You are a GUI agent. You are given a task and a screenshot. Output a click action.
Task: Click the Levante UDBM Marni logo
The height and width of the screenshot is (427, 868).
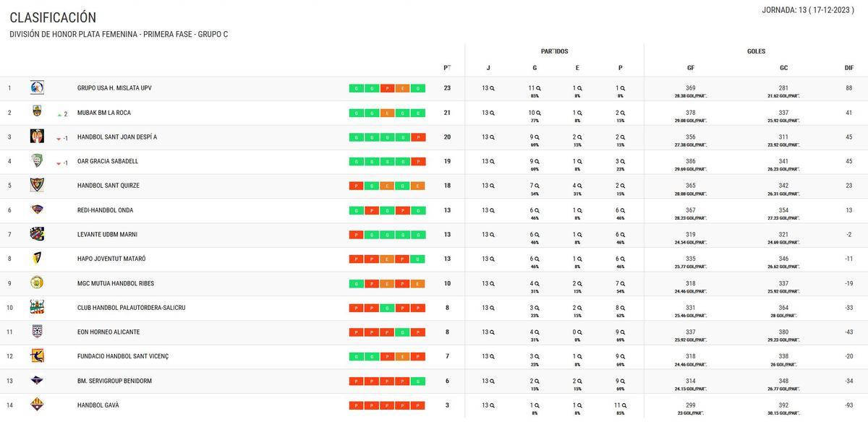pyautogui.click(x=37, y=234)
